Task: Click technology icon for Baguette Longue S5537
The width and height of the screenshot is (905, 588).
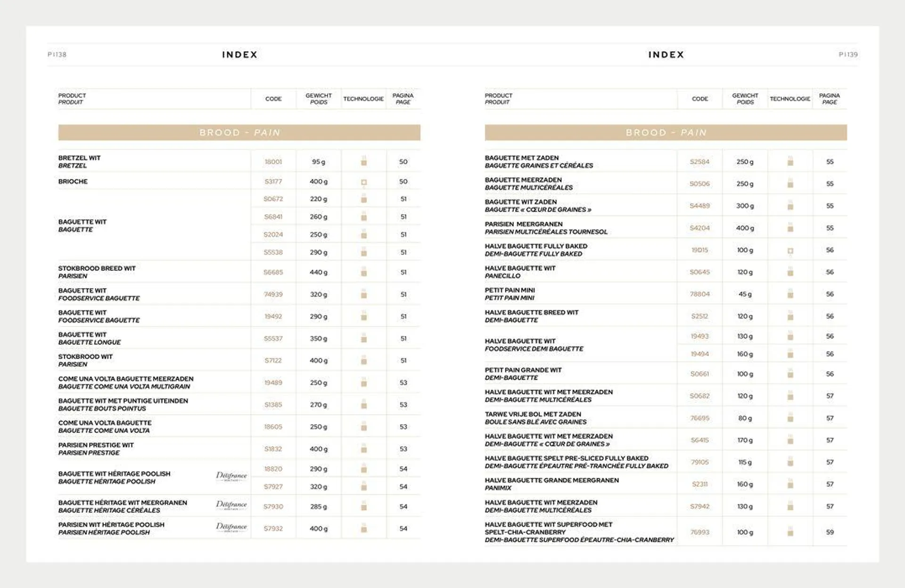Action: tap(364, 338)
